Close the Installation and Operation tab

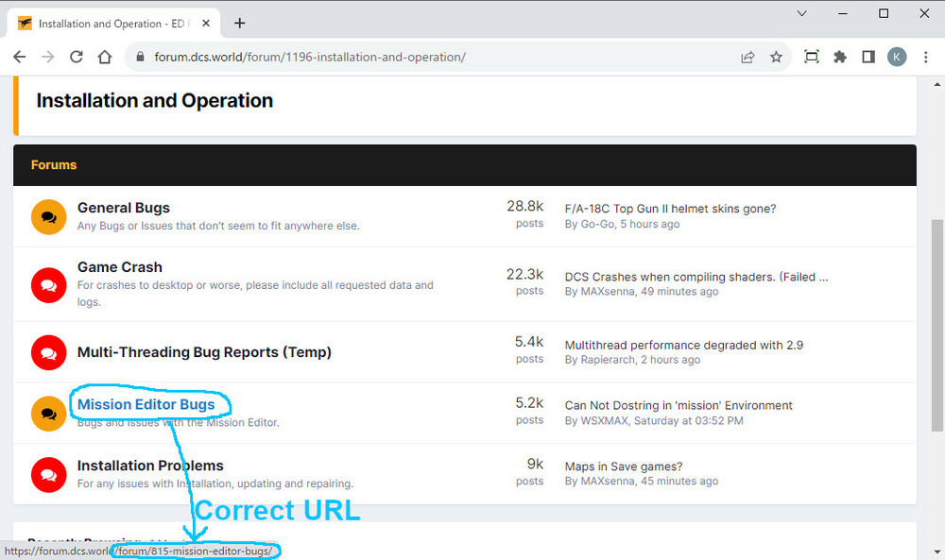[x=205, y=23]
